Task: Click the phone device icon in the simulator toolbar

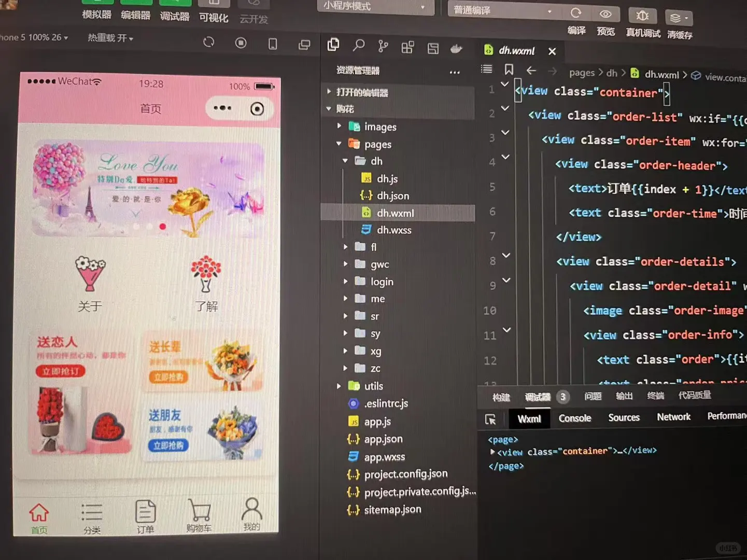Action: point(273,44)
